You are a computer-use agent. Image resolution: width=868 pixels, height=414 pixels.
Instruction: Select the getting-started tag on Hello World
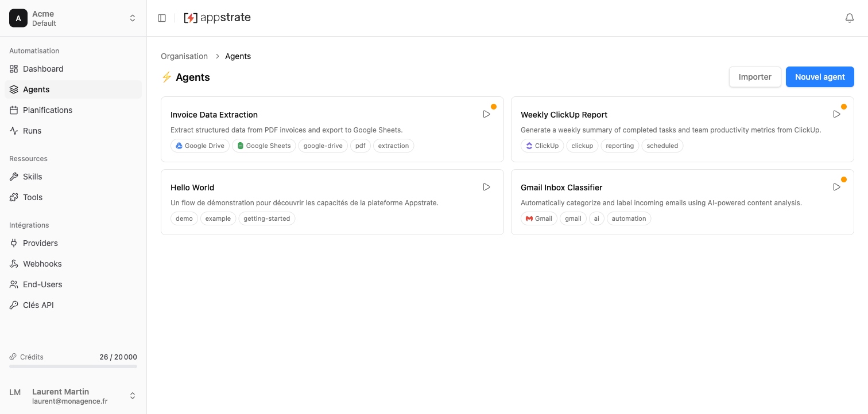coord(266,218)
